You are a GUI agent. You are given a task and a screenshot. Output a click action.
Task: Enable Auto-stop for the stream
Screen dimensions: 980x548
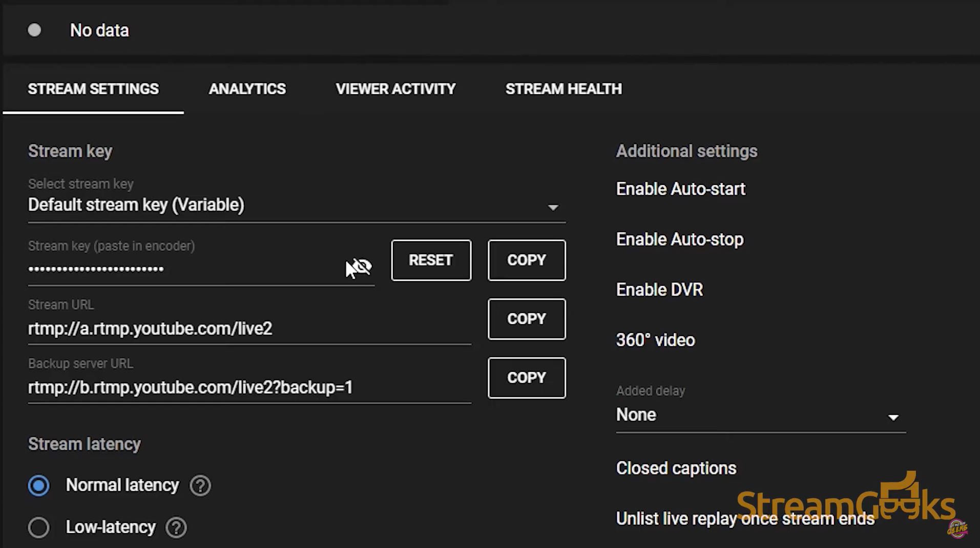(x=680, y=239)
